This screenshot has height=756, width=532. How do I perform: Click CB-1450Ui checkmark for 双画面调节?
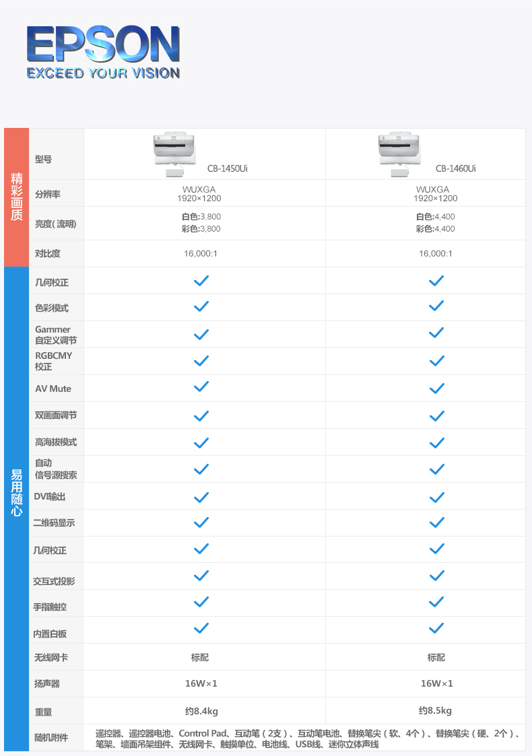[x=201, y=415]
